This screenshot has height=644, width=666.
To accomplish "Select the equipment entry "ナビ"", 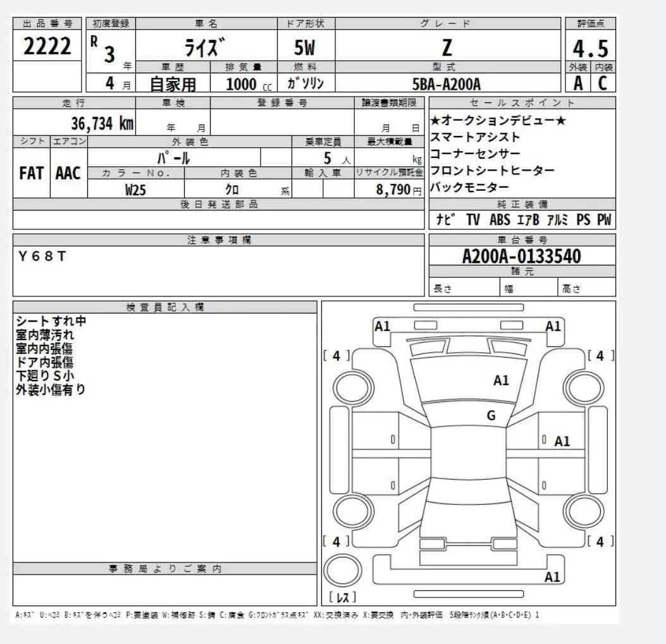I will pos(446,219).
